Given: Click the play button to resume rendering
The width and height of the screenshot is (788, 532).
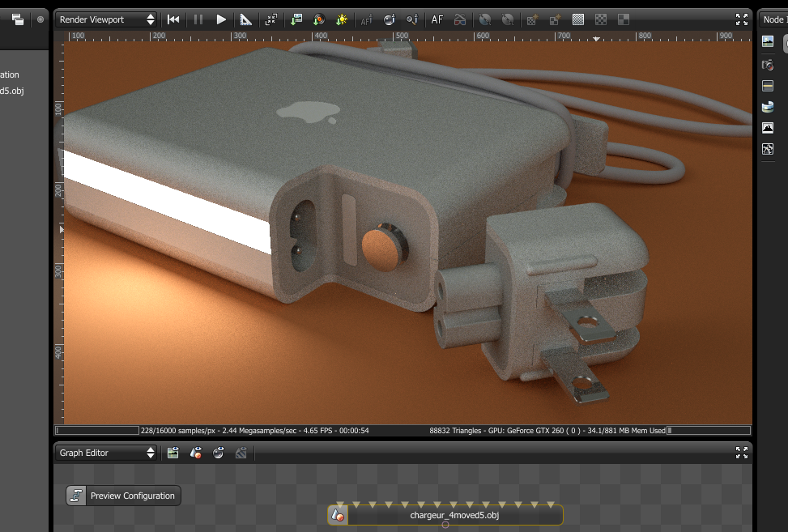Looking at the screenshot, I should pyautogui.click(x=220, y=19).
